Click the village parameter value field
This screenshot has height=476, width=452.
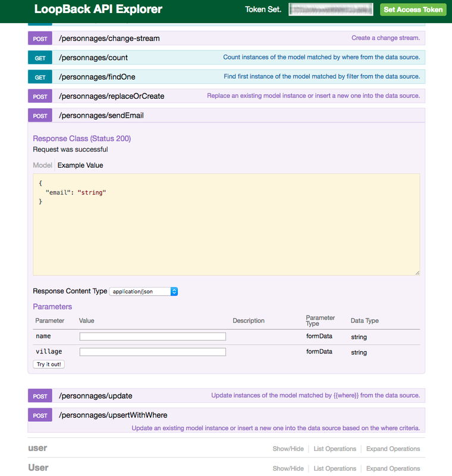[153, 352]
